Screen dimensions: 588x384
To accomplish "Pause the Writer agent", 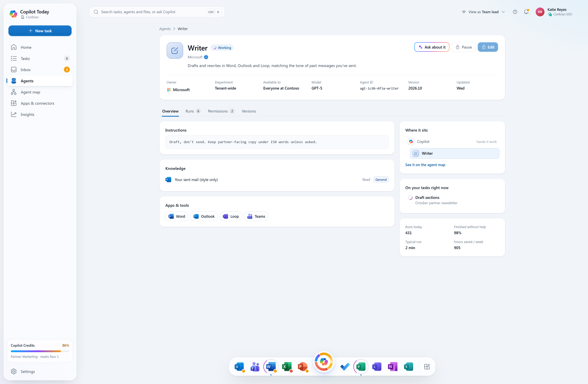I will pos(464,47).
